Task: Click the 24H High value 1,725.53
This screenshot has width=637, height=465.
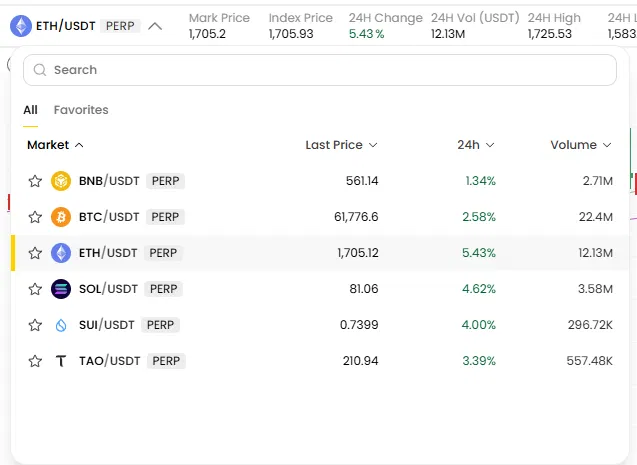Action: tap(549, 34)
